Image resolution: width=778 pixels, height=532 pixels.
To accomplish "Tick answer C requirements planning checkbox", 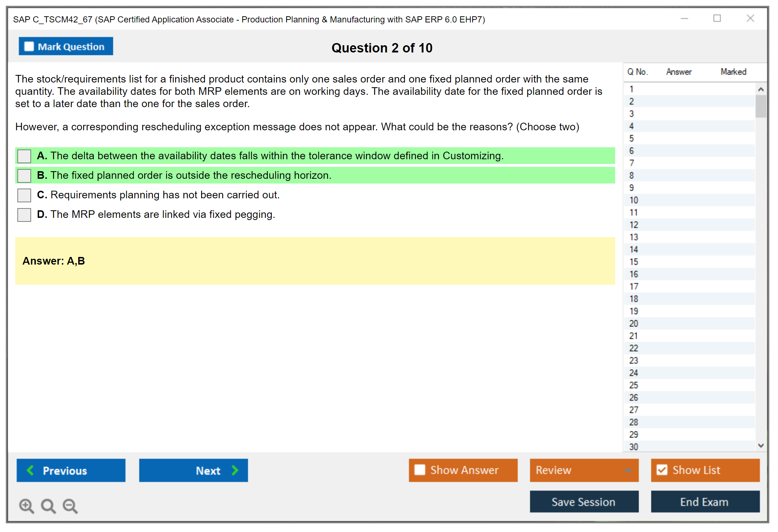I will click(24, 195).
